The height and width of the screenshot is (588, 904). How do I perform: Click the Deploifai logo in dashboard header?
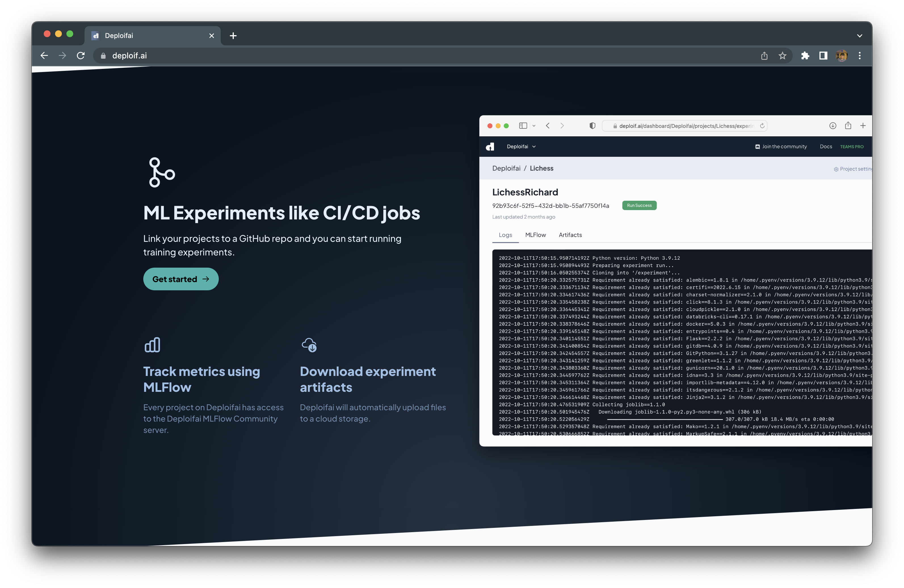(x=490, y=147)
